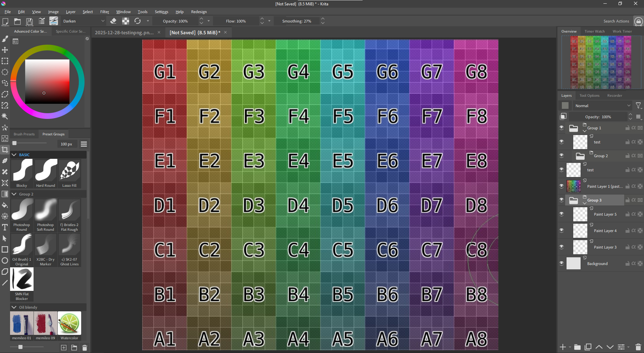Viewport: 644px width, 353px height.
Task: Click inside the color selector square
Action: point(47,82)
